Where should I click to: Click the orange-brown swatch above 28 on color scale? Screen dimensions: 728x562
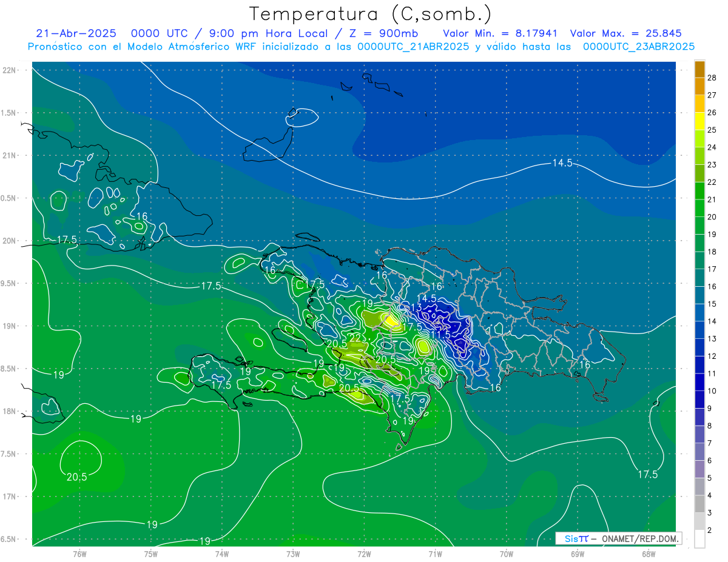pos(699,69)
